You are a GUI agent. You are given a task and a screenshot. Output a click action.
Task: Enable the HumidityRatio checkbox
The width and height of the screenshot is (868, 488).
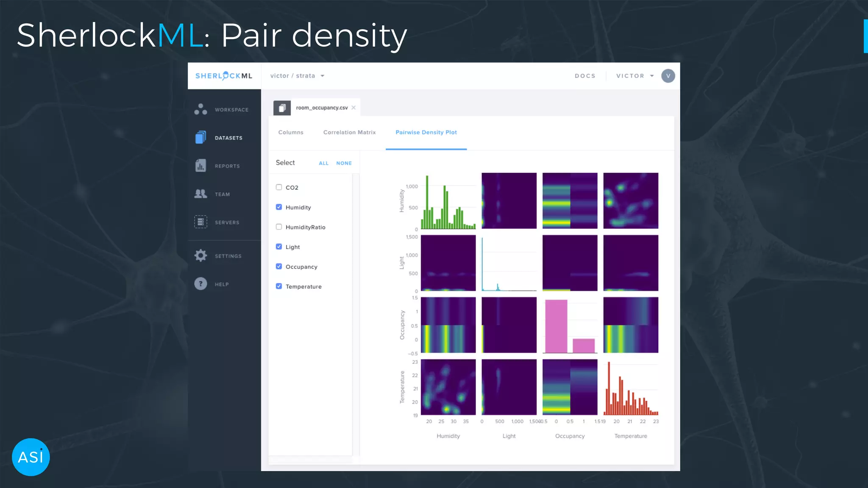click(279, 227)
